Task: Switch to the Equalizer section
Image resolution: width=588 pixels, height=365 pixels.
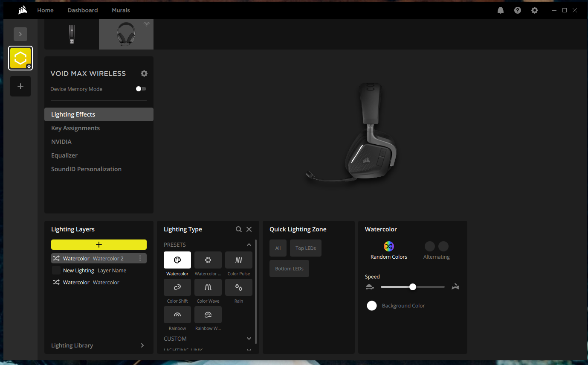Action: click(x=64, y=155)
